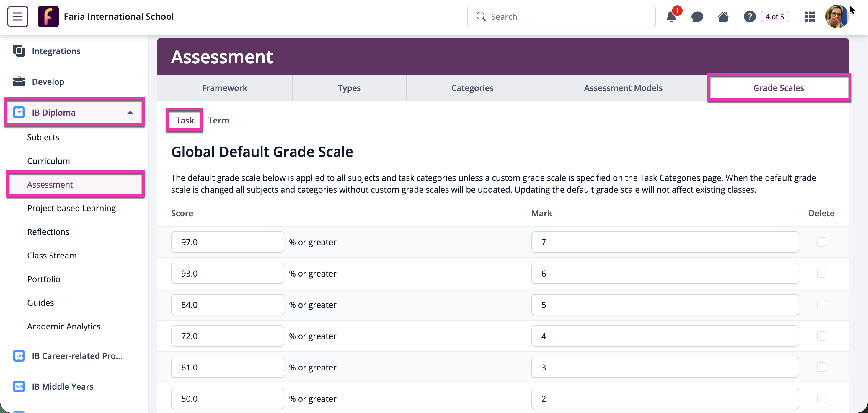Select the Task sub-tab
868x413 pixels.
185,120
